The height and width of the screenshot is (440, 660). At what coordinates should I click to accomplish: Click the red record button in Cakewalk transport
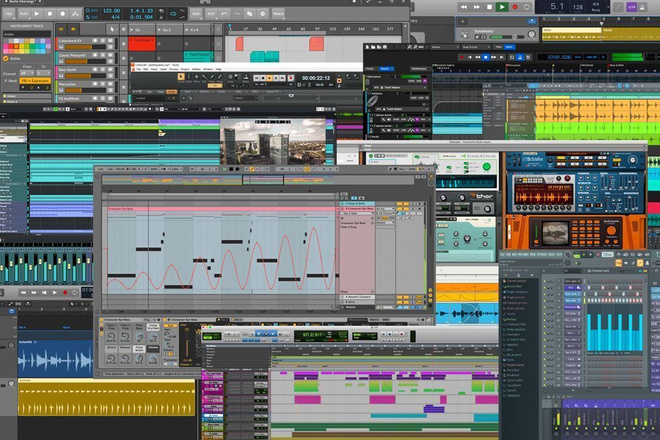click(x=290, y=78)
